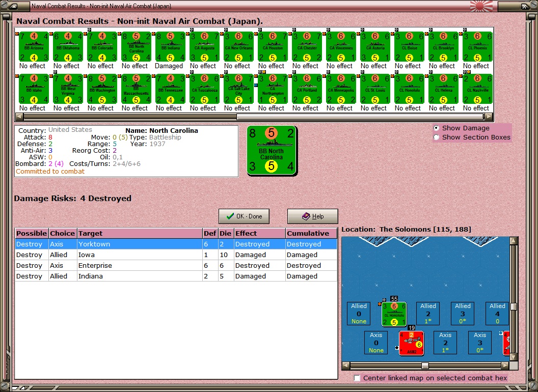Image resolution: width=538 pixels, height=392 pixels.
Task: Click the Axis 2 section box
Action: pyautogui.click(x=445, y=343)
